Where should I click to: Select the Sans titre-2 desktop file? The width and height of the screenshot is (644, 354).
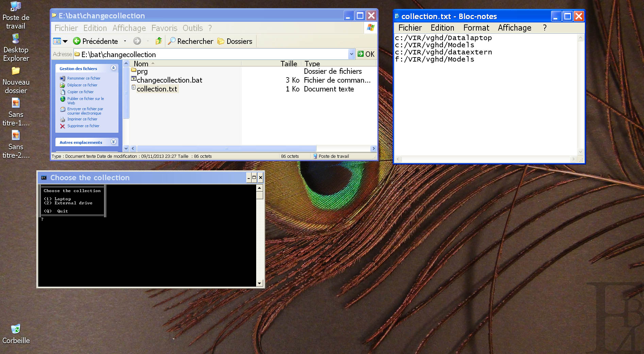16,145
